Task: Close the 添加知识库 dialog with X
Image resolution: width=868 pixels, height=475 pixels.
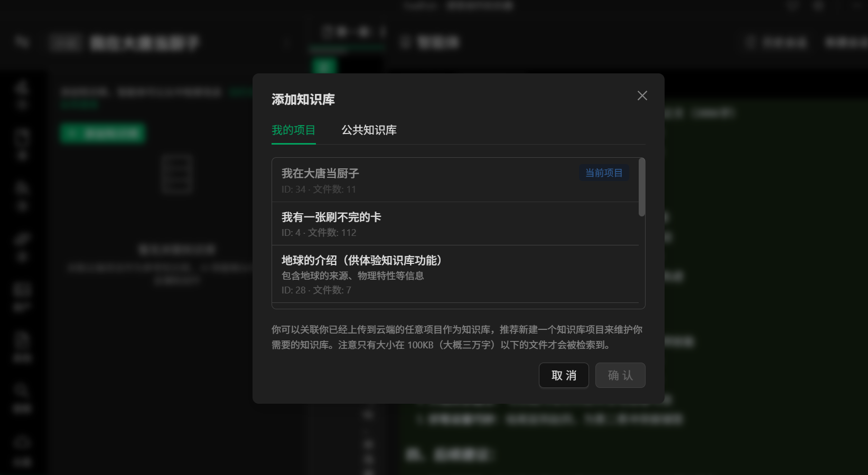Action: pos(642,96)
